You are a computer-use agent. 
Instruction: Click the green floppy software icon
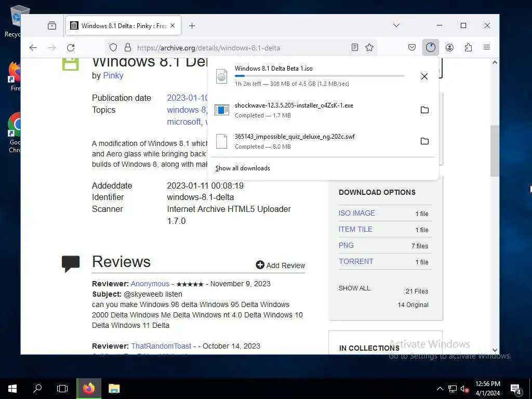click(x=71, y=64)
